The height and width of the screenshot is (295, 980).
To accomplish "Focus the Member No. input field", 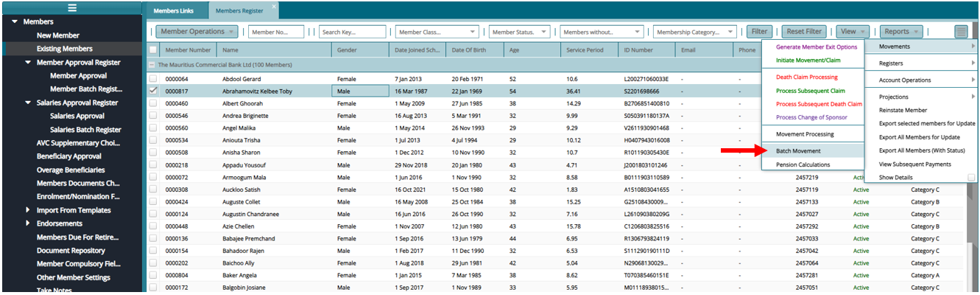I will (276, 32).
